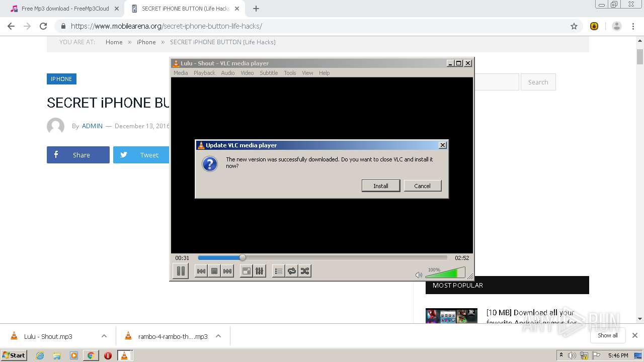Viewport: 644px width, 362px height.
Task: Click the VLC seek bar handle
Action: (x=243, y=257)
